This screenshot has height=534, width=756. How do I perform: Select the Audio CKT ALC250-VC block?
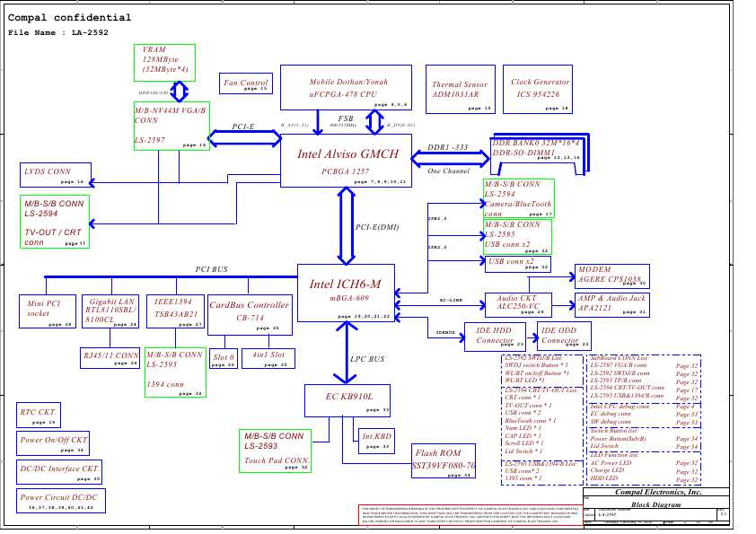[518, 304]
